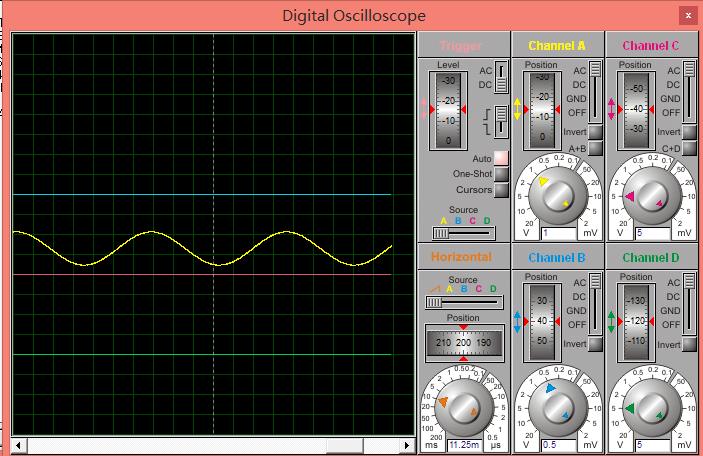Click Trigger AC/DC coupling switch
The height and width of the screenshot is (456, 703).
[501, 77]
